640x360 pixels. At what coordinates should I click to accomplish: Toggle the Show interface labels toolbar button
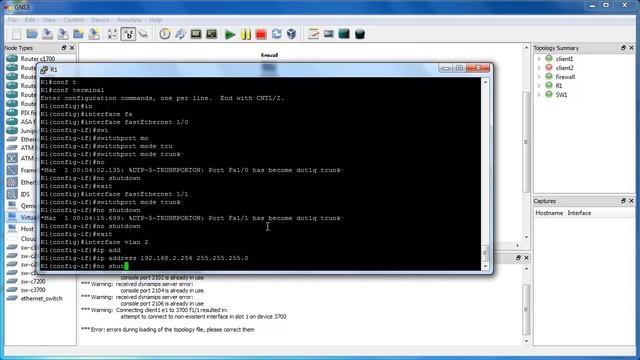[x=128, y=34]
